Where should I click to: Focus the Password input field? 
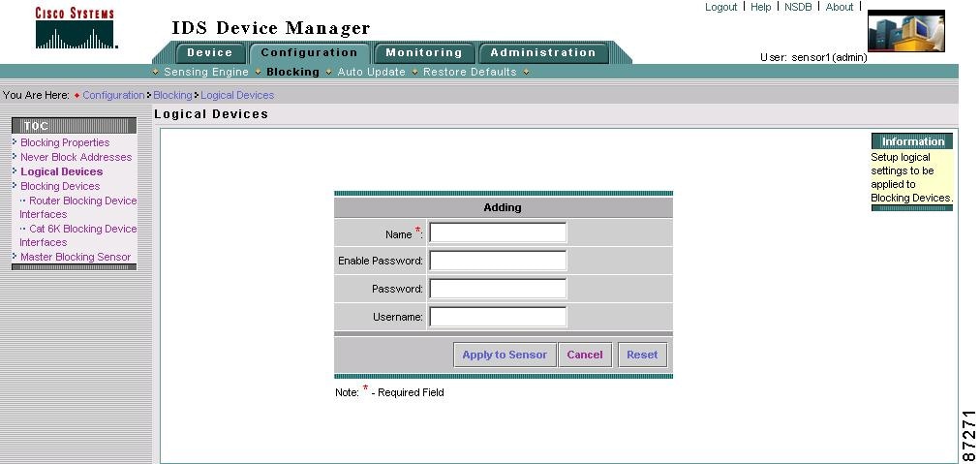498,289
